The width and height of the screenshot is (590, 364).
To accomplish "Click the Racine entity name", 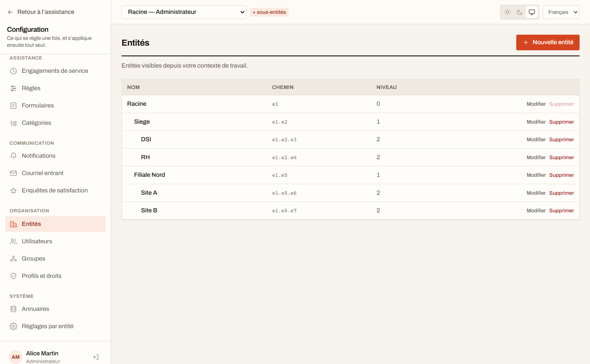I will pyautogui.click(x=137, y=104).
